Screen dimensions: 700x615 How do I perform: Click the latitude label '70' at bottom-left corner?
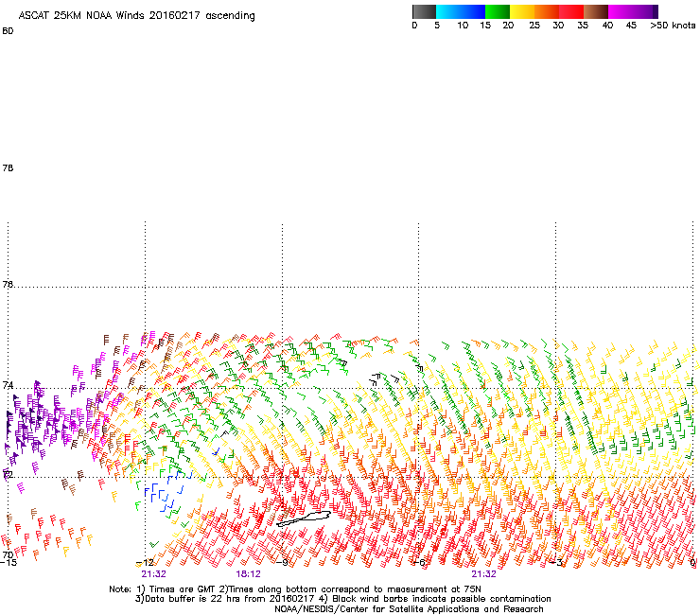click(8, 554)
